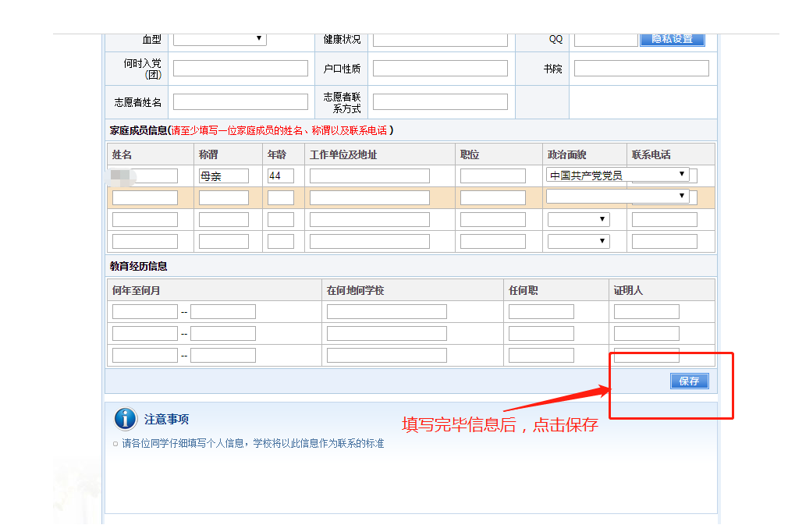This screenshot has height=532, width=788.
Task: Select the 年龄 field showing 44
Action: [280, 176]
